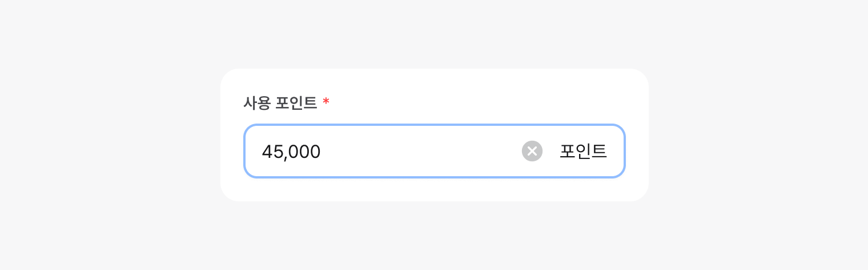This screenshot has height=270, width=868.
Task: Click the white card's blank area below input
Action: [434, 190]
